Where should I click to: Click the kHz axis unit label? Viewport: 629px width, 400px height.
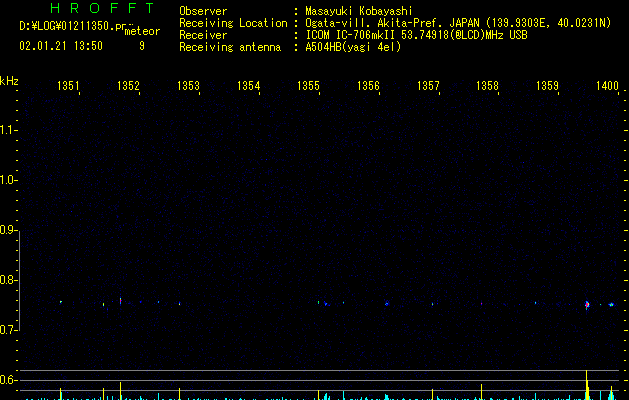[x=9, y=81]
